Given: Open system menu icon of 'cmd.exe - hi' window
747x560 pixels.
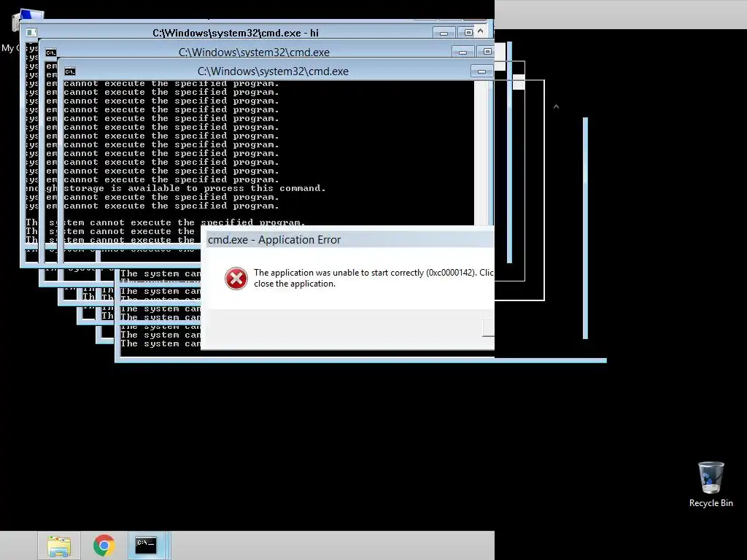Looking at the screenshot, I should pyautogui.click(x=31, y=32).
